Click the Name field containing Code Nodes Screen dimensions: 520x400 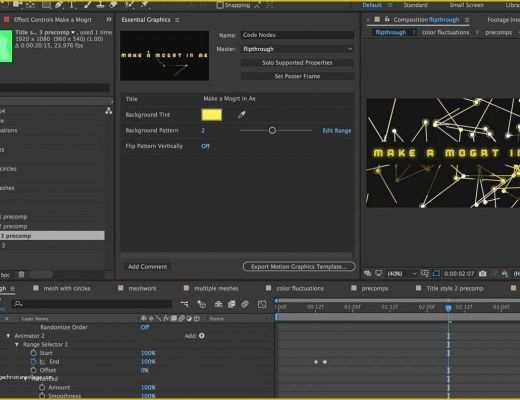pos(297,35)
